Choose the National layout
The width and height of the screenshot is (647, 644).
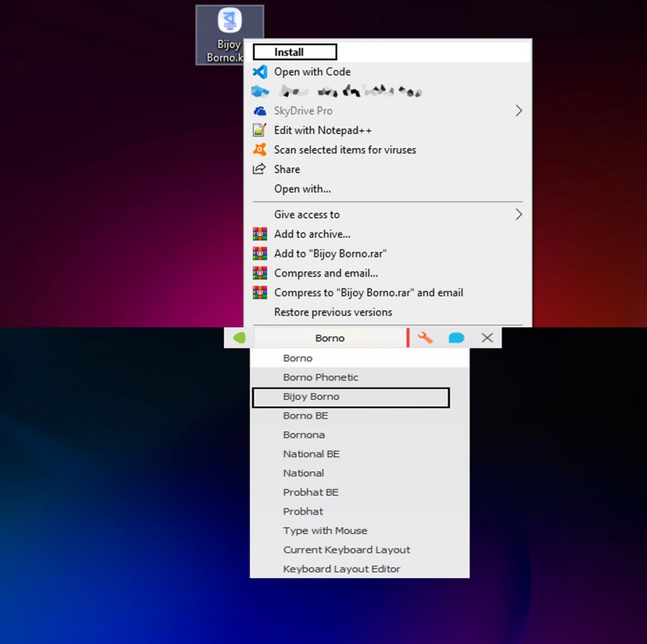pyautogui.click(x=360, y=473)
